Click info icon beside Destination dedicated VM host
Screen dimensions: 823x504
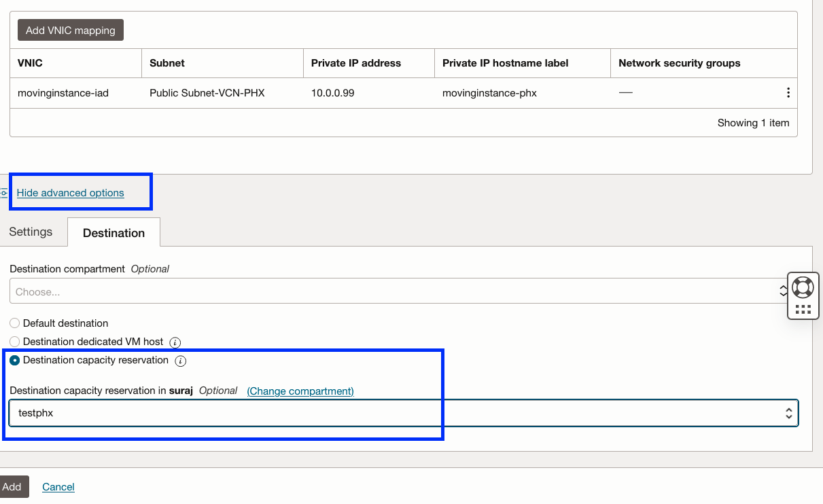175,342
